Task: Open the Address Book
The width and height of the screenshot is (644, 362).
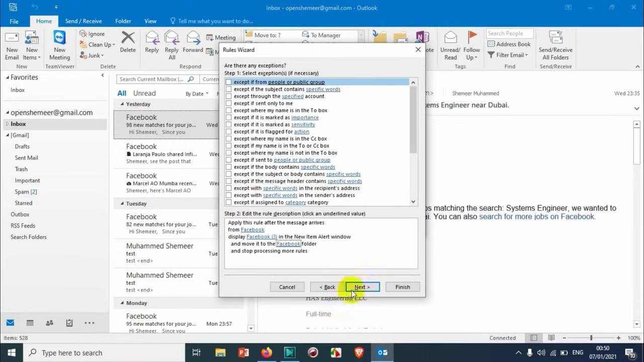Action: [509, 44]
